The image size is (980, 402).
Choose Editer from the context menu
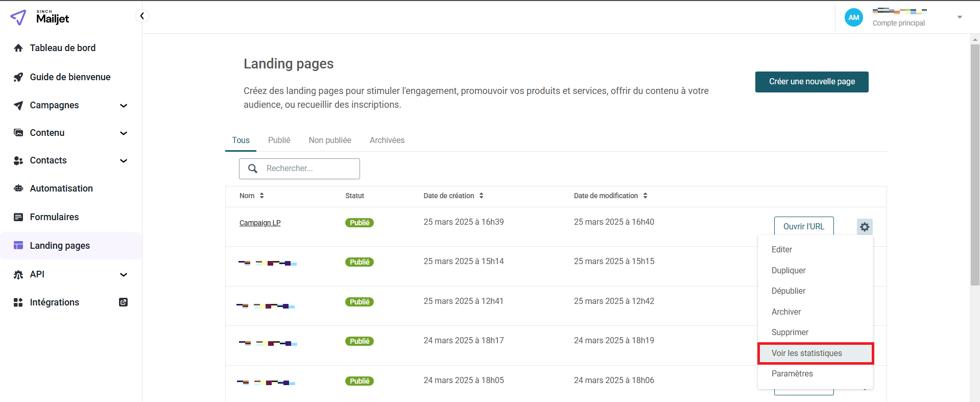pos(816,250)
